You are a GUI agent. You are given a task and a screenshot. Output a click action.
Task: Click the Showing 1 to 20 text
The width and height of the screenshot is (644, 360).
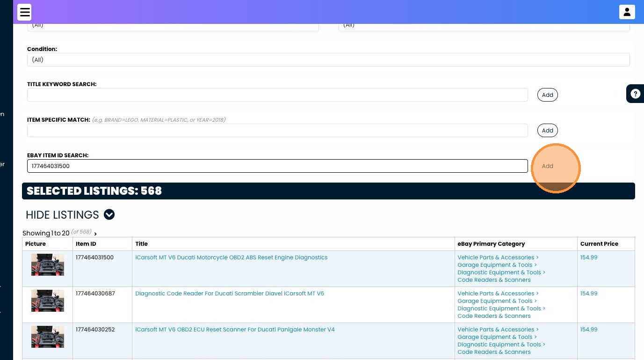click(46, 233)
